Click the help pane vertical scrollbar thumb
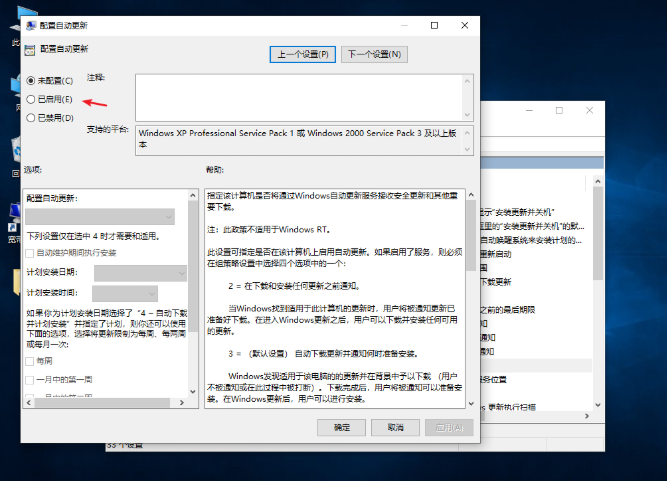Viewport: 667px width, 481px height. tap(471, 235)
